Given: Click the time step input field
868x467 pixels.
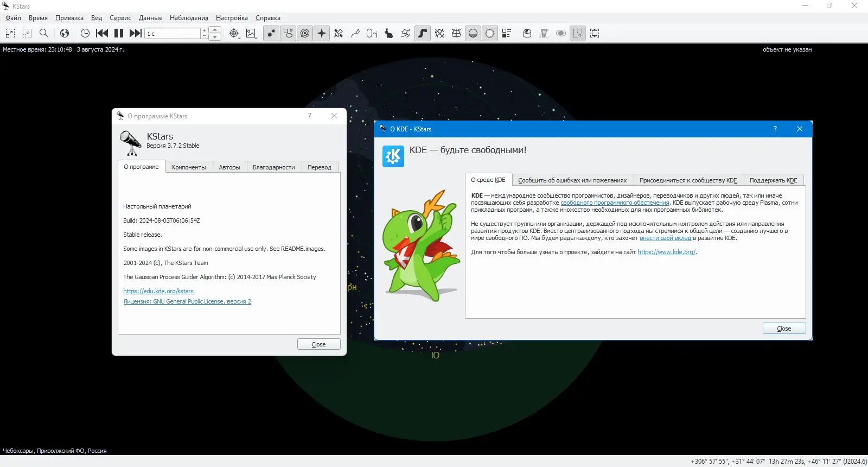Looking at the screenshot, I should (x=173, y=33).
